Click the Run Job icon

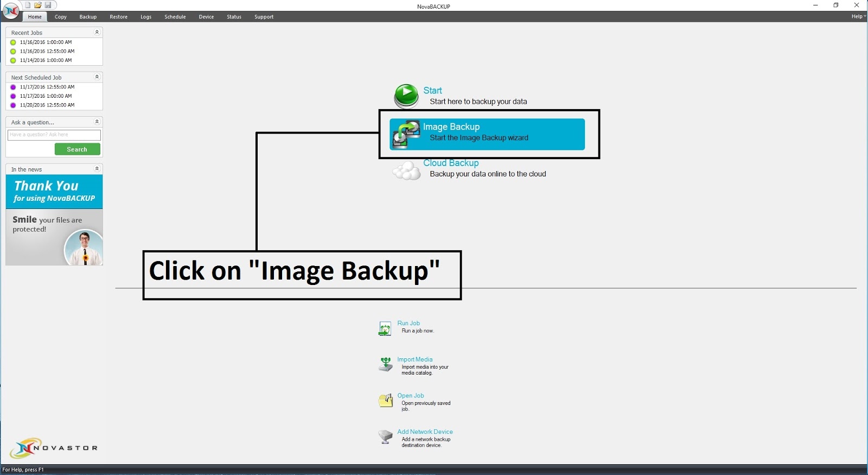(385, 328)
